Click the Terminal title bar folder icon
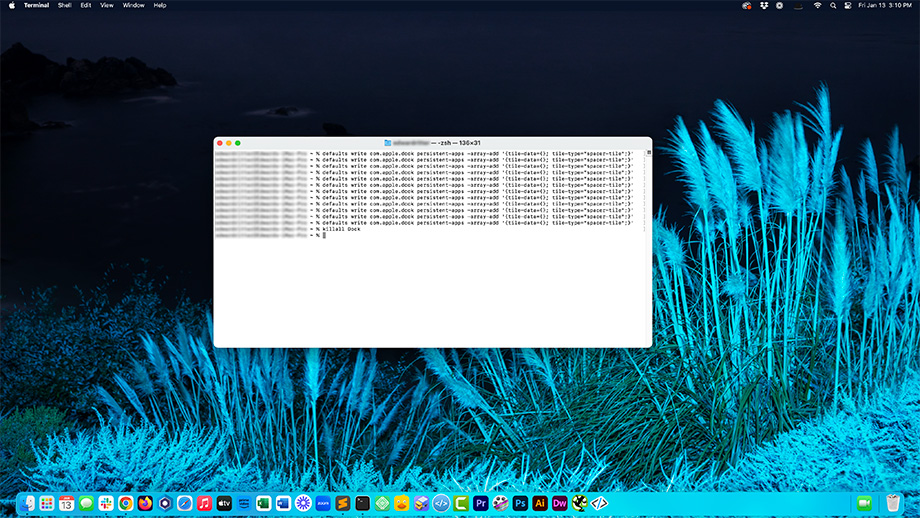 pyautogui.click(x=387, y=143)
